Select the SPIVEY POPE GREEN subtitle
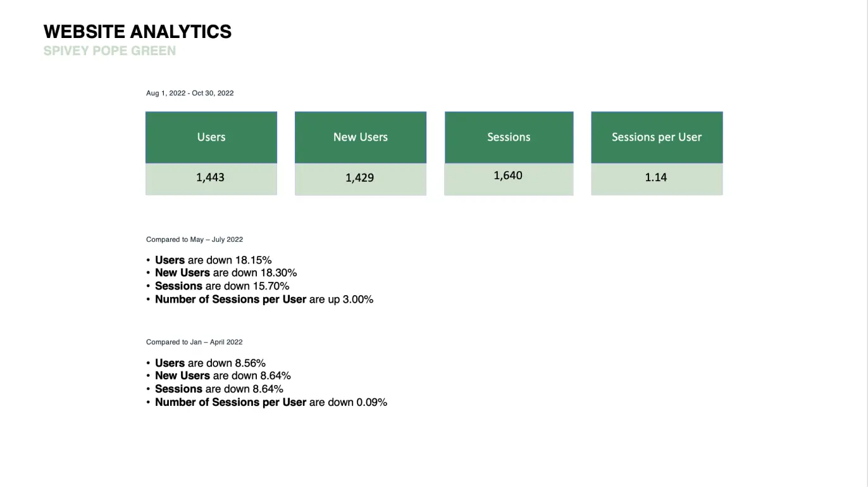This screenshot has height=487, width=868. click(x=109, y=51)
